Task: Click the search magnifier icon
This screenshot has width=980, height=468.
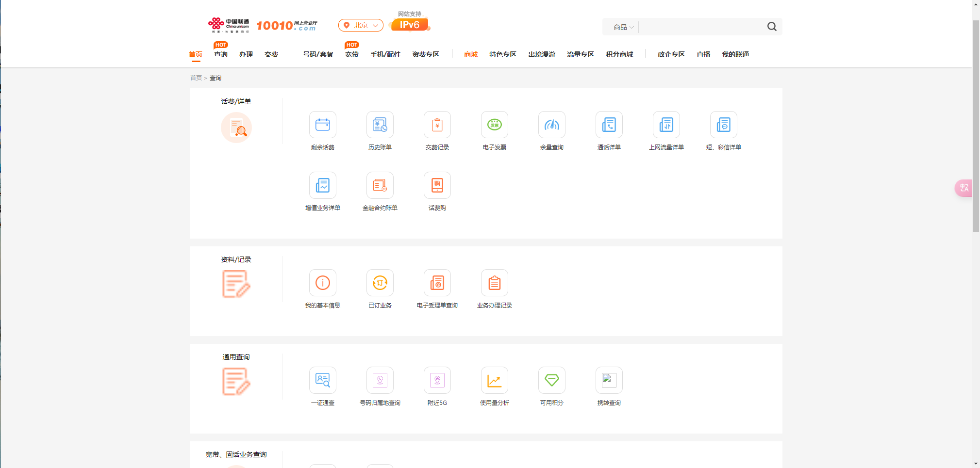Action: (772, 27)
